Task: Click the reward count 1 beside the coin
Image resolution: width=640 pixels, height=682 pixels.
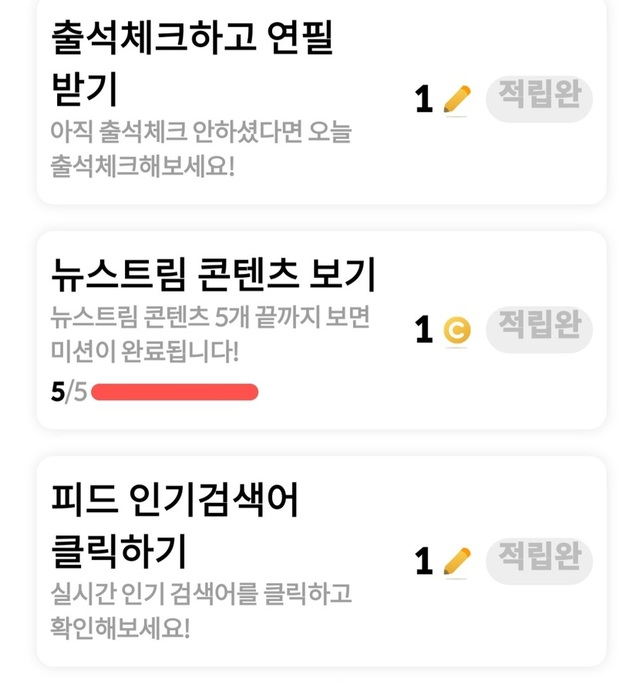Action: [x=424, y=330]
